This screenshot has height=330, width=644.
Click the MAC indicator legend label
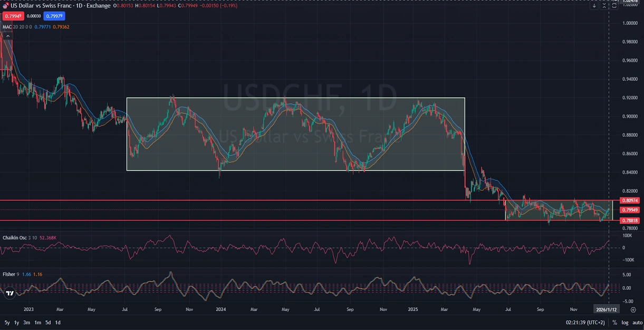click(7, 26)
